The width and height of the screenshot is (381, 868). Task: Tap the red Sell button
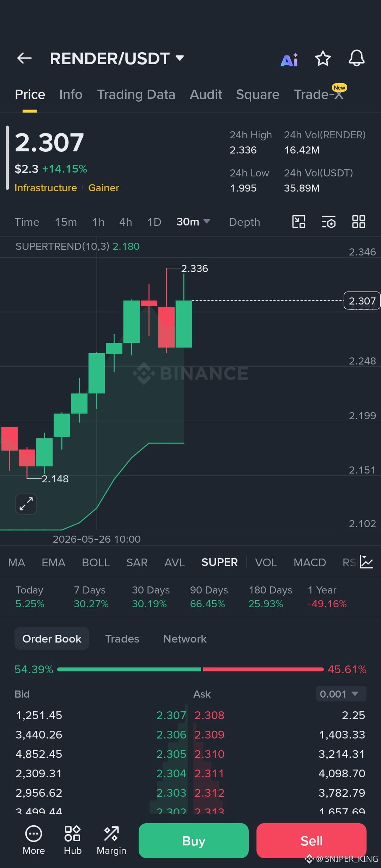[x=312, y=840]
